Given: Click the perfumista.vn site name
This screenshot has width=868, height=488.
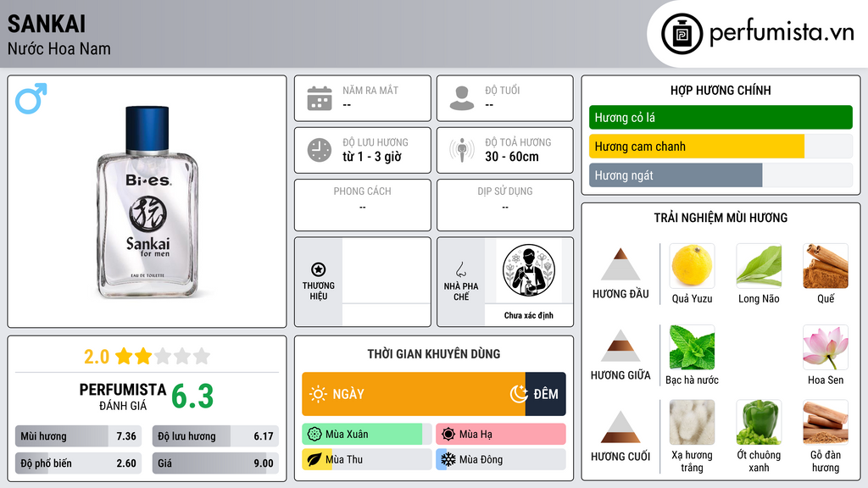Looking at the screenshot, I should point(782,33).
